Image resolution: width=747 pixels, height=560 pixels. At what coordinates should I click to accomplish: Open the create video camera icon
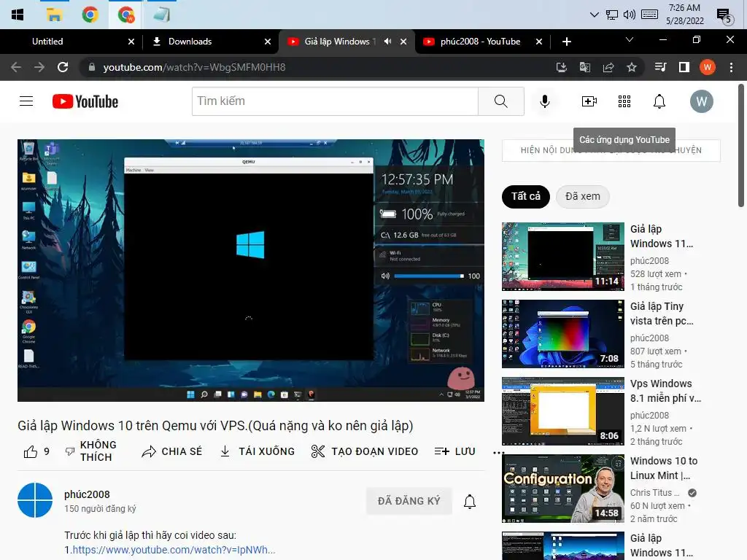click(x=589, y=101)
